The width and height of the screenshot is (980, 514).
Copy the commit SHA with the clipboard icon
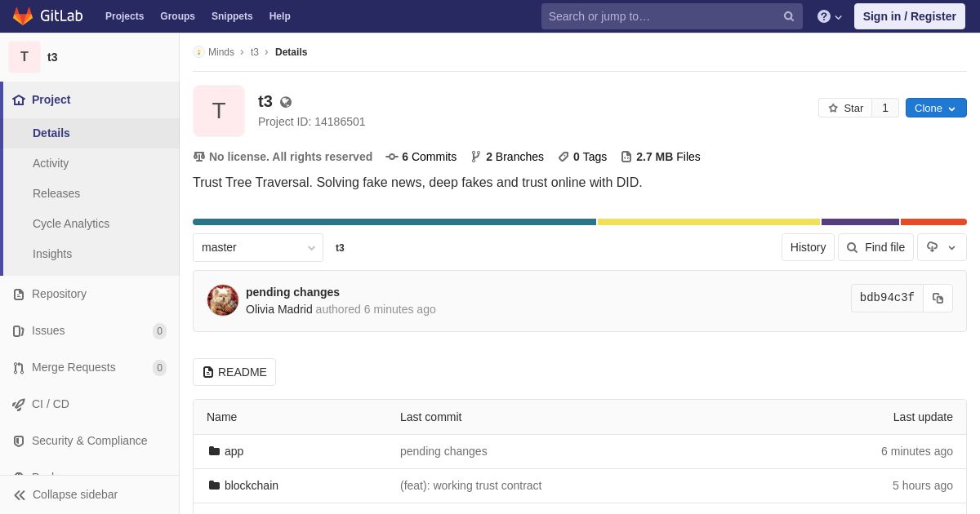(x=938, y=298)
